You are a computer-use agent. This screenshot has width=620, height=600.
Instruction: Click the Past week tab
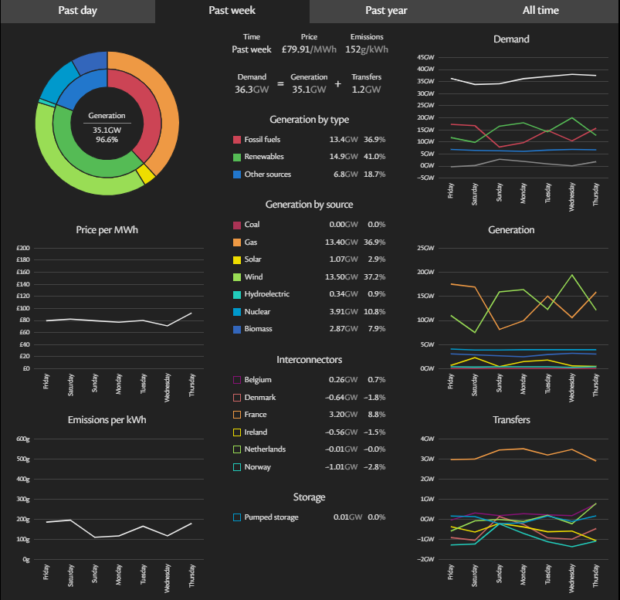tap(232, 11)
